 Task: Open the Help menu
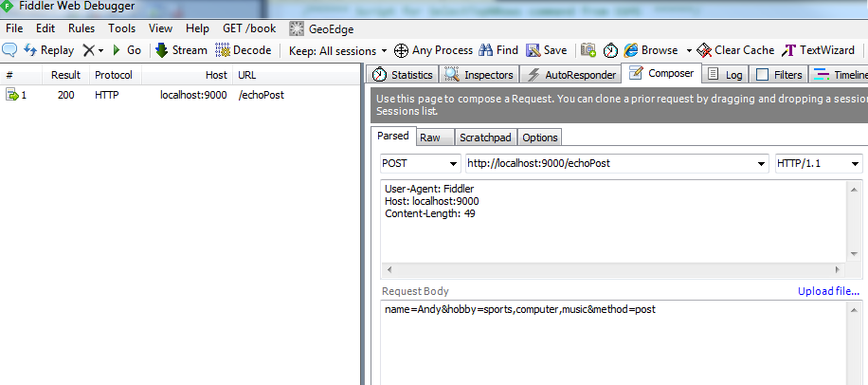tap(198, 28)
